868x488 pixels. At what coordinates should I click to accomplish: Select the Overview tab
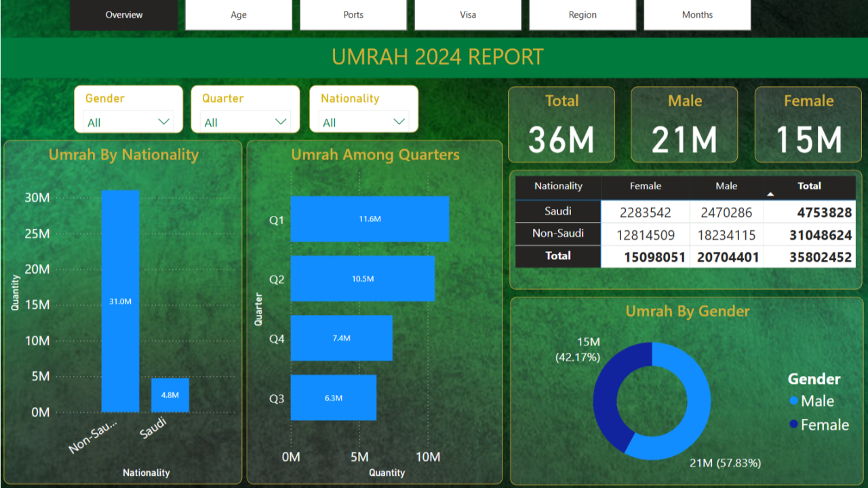[124, 15]
